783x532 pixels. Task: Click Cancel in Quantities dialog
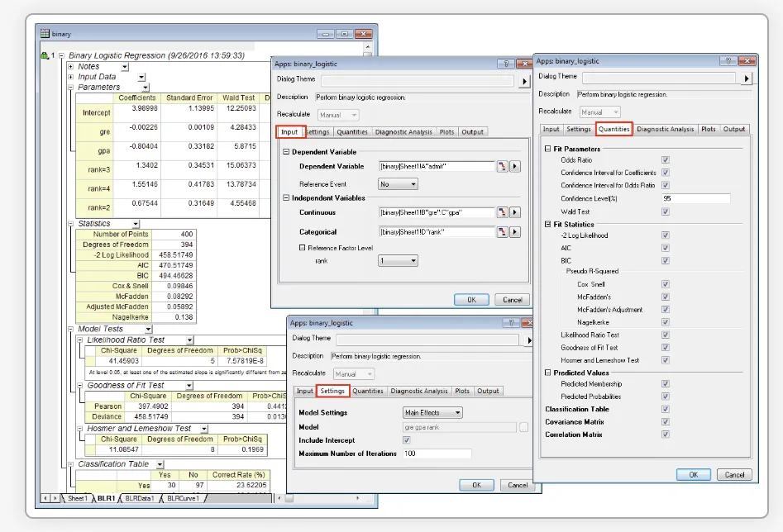click(734, 475)
